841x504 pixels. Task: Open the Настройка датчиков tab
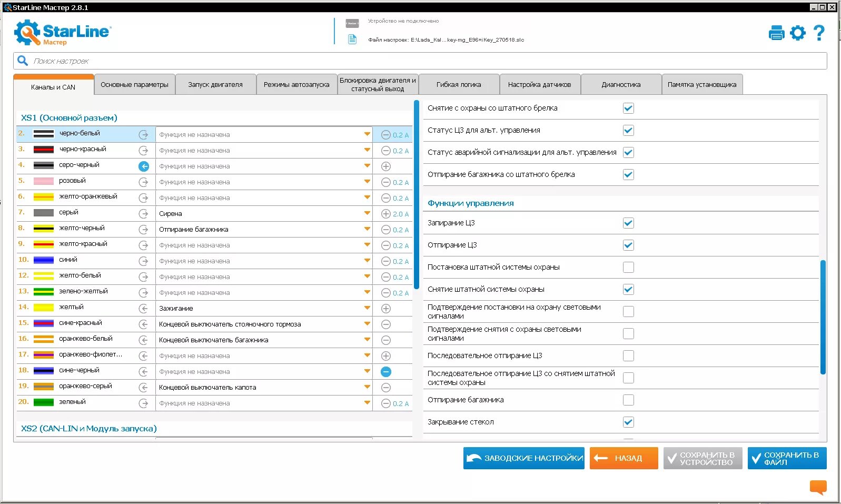coord(540,84)
